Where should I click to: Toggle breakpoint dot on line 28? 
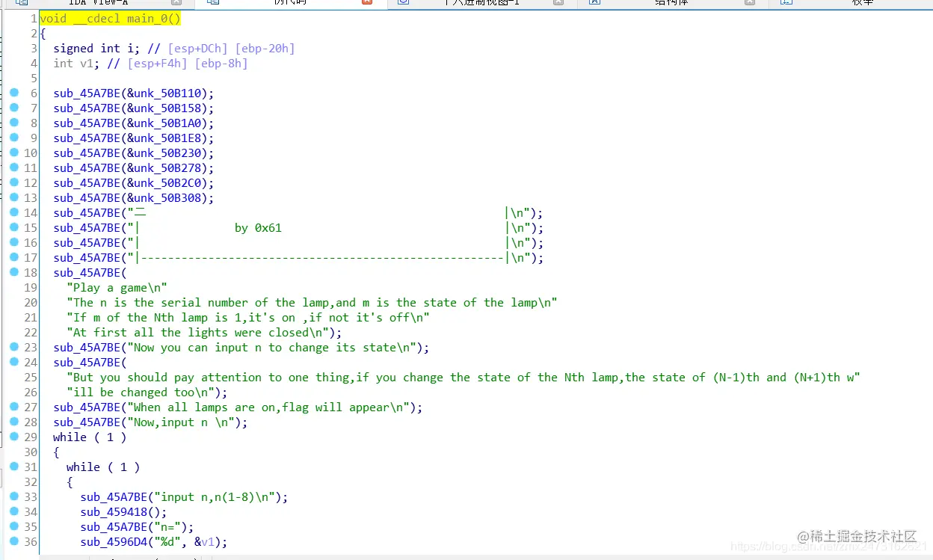coord(13,422)
